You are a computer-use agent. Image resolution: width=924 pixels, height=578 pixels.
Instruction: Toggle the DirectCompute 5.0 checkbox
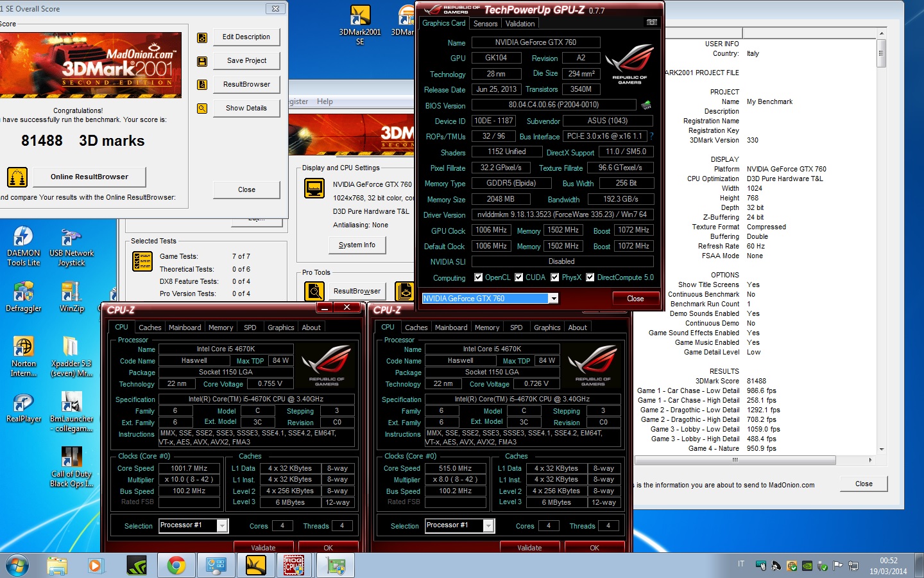[x=590, y=277]
